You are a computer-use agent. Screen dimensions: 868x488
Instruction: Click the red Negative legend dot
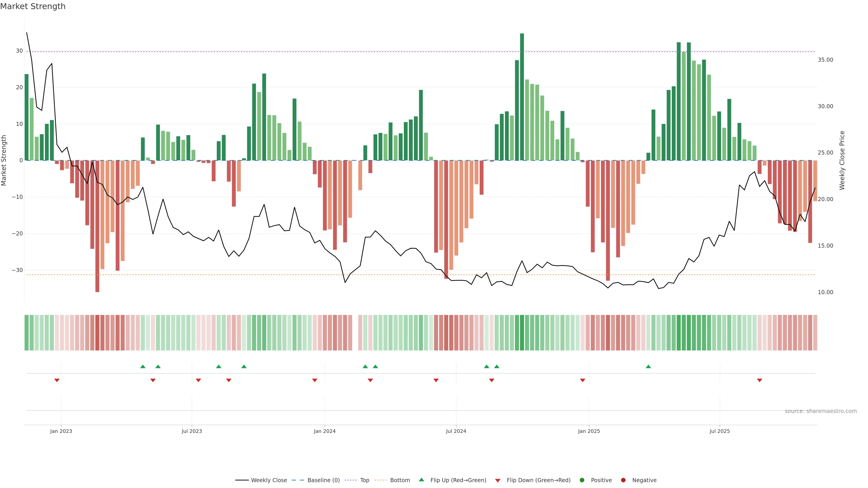[x=623, y=480]
